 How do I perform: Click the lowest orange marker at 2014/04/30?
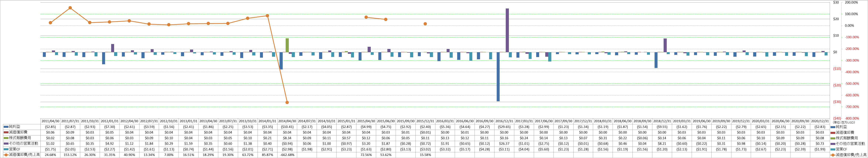coord(287,102)
